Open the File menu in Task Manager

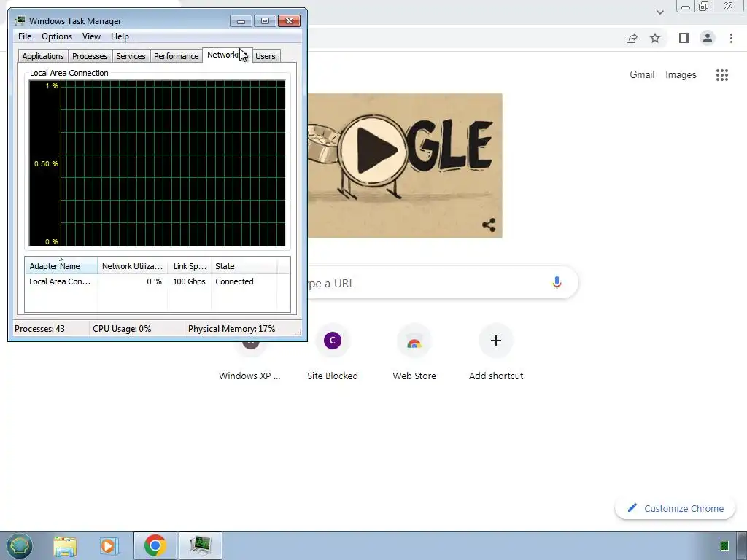tap(25, 36)
